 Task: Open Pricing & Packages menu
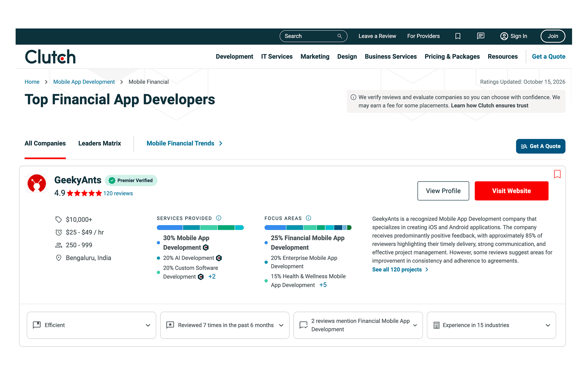click(x=452, y=57)
